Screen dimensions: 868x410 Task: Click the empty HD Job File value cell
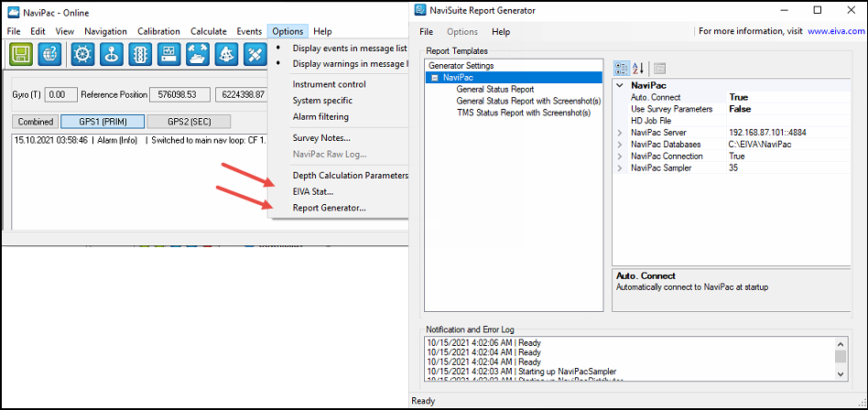(x=788, y=121)
